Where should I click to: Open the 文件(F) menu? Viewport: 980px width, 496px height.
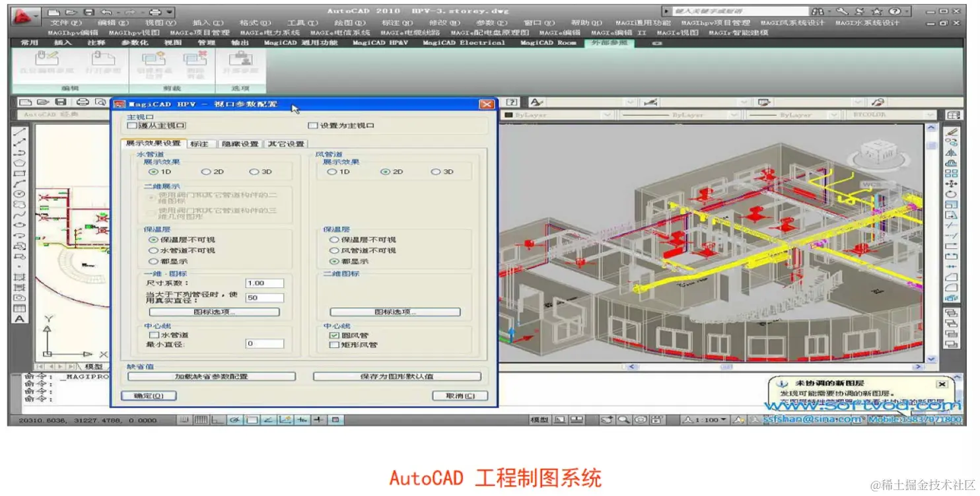(67, 22)
